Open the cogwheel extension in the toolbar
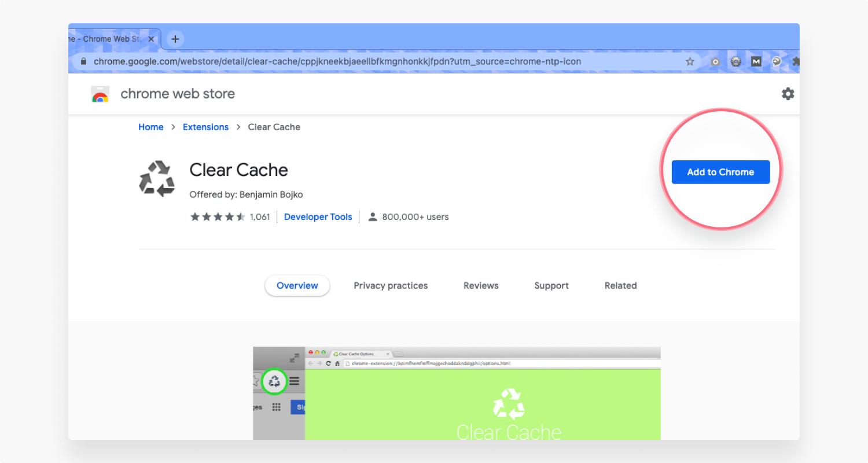This screenshot has height=463, width=868. [735, 61]
